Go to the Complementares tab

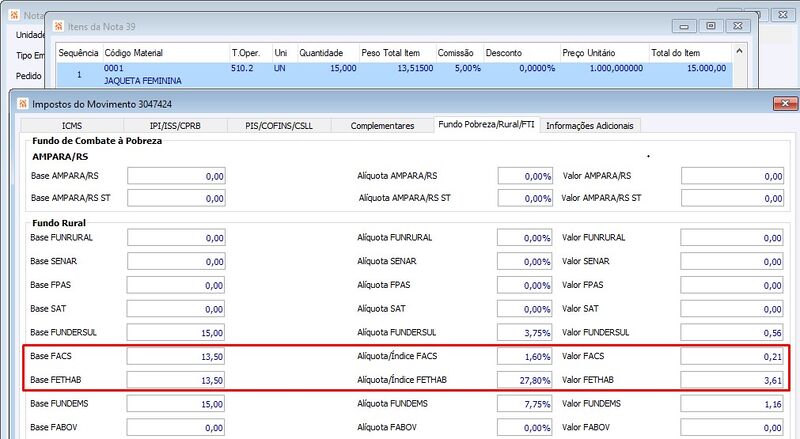(x=382, y=126)
